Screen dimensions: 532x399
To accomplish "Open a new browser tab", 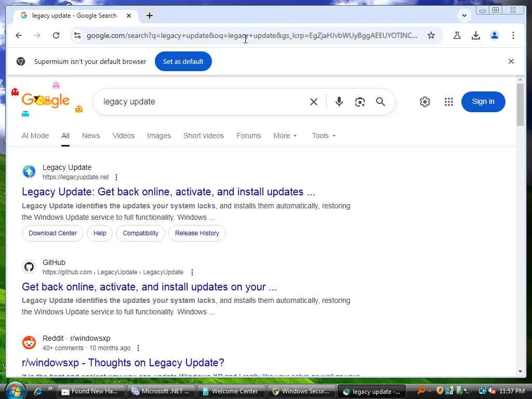I will pyautogui.click(x=149, y=16).
